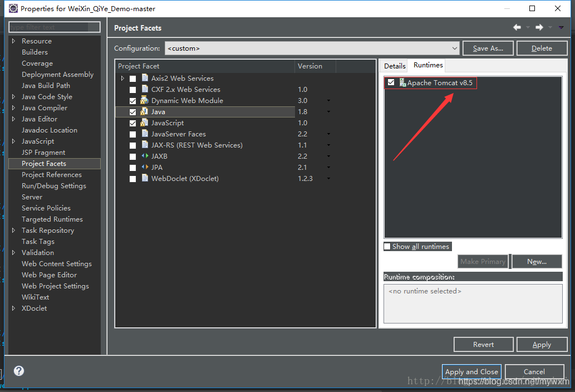Check the JavaServer Faces checkbox
Image resolution: width=575 pixels, height=392 pixels.
tap(132, 134)
